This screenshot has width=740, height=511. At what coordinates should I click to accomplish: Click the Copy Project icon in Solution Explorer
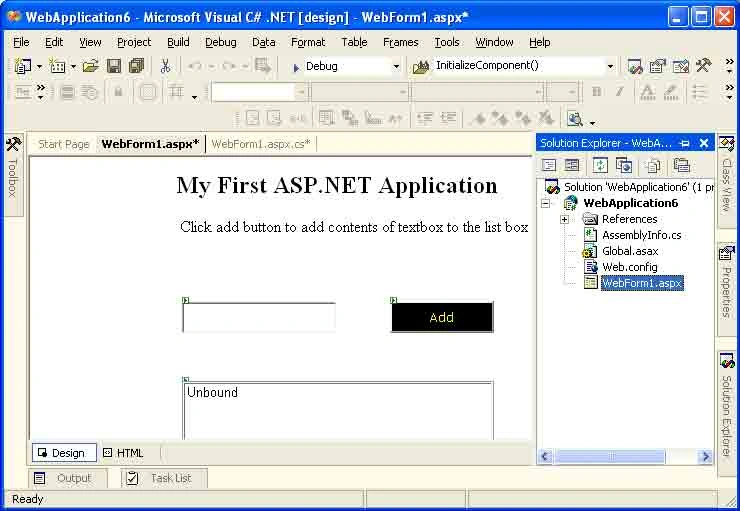[x=624, y=165]
